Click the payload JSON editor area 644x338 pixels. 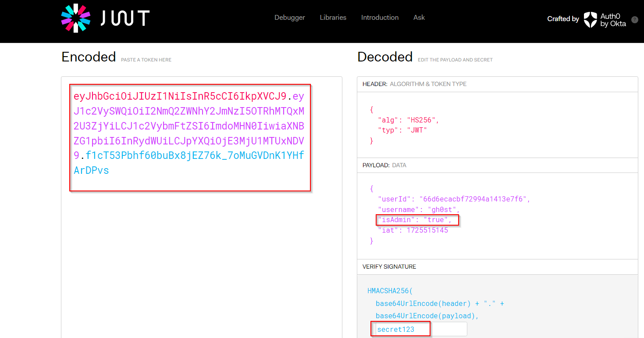coord(498,216)
